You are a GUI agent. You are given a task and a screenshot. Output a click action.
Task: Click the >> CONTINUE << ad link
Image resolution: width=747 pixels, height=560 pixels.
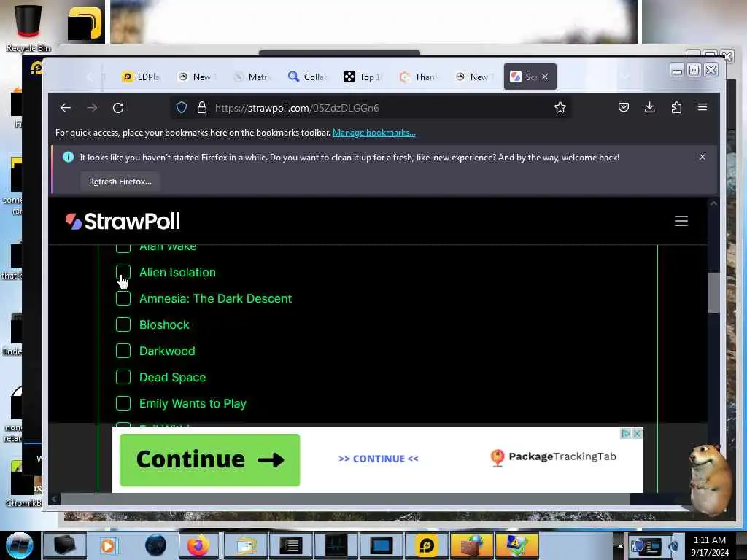[379, 459]
